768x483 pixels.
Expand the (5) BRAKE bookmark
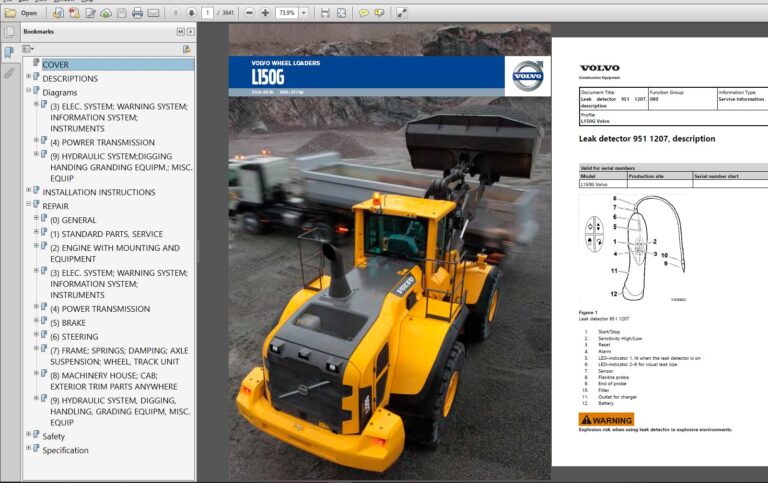(x=36, y=320)
